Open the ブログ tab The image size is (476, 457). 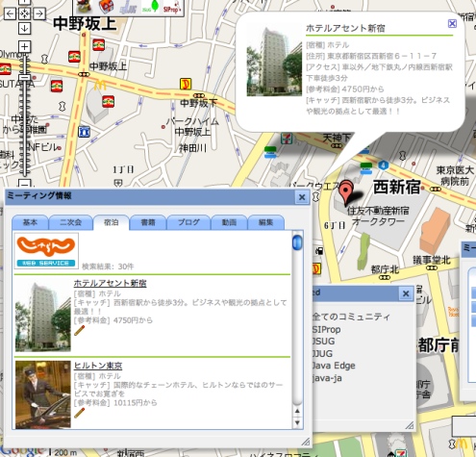pos(188,222)
